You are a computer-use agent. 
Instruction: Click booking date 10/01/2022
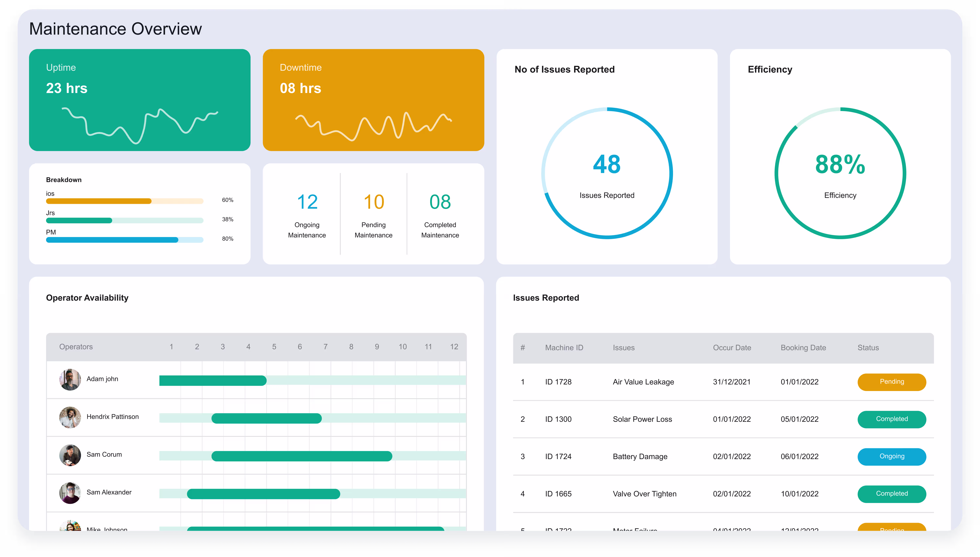pyautogui.click(x=799, y=494)
